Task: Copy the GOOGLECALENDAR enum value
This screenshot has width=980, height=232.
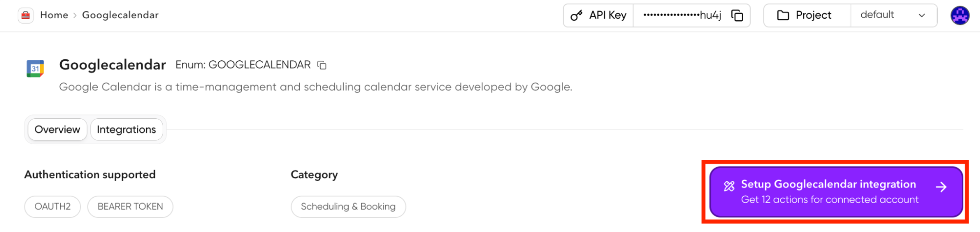Action: [x=322, y=65]
